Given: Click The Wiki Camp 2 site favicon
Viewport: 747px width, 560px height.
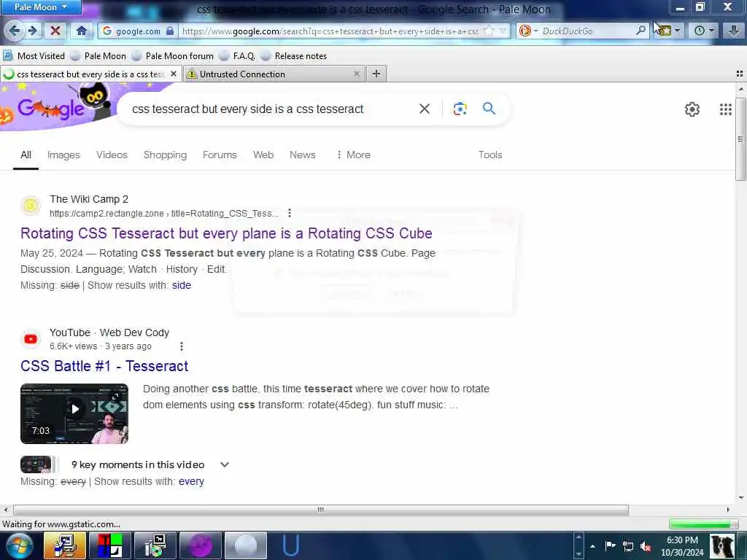Looking at the screenshot, I should point(31,206).
